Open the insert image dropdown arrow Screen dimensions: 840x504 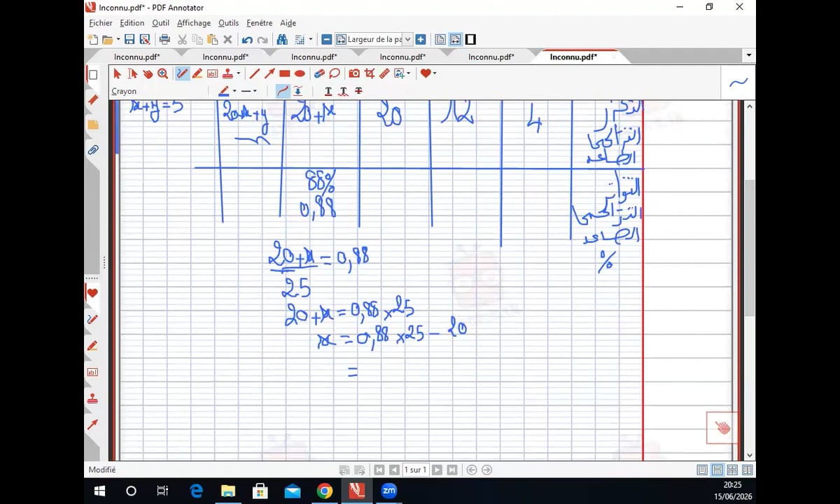click(409, 73)
